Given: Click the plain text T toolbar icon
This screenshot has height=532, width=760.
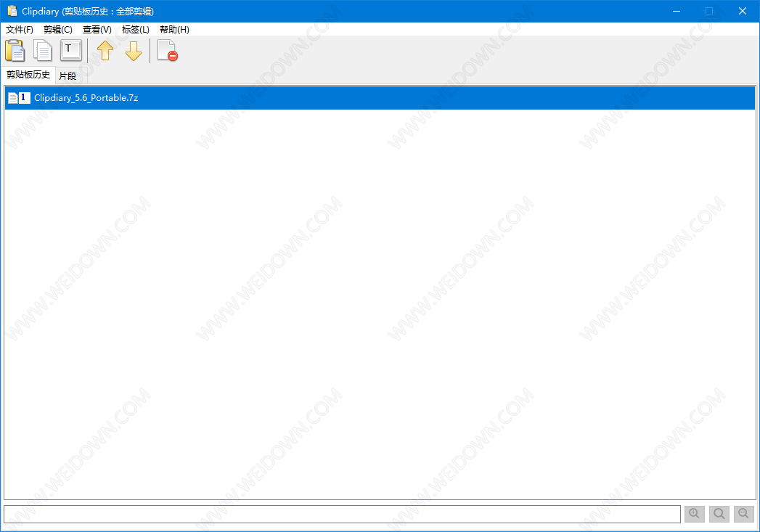Looking at the screenshot, I should click(70, 50).
